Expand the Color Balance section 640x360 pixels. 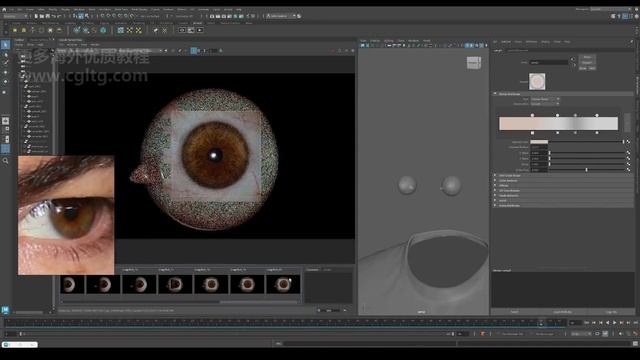coord(563,180)
